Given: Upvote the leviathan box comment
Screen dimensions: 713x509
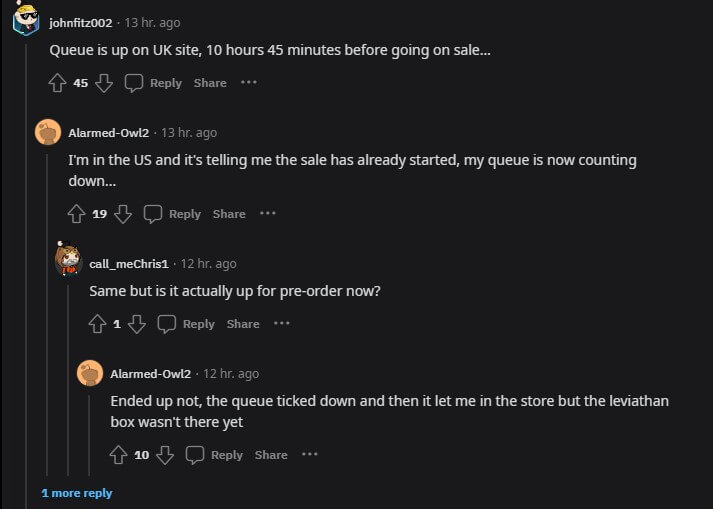Looking at the screenshot, I should point(118,455).
